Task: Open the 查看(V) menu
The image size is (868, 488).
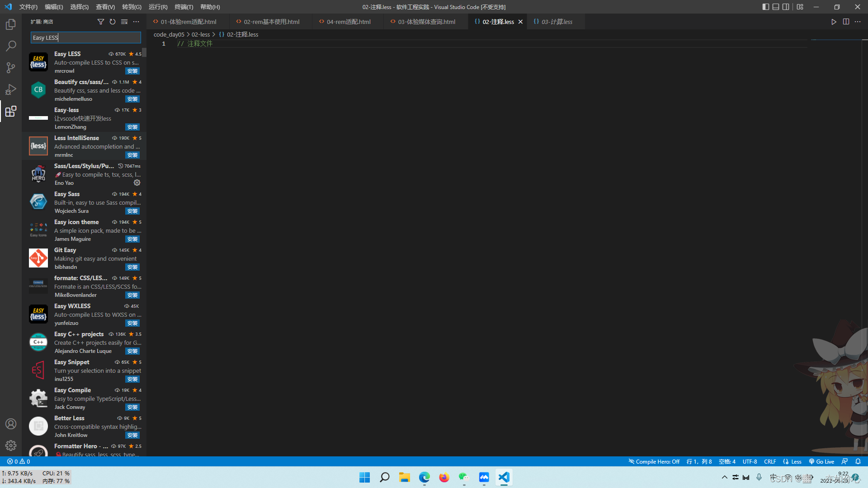Action: (x=105, y=7)
